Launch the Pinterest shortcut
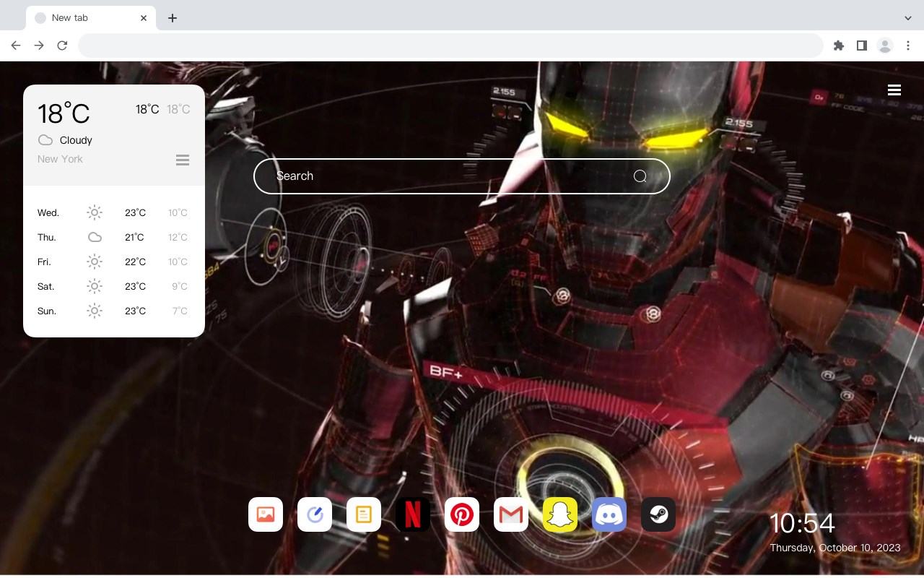This screenshot has height=578, width=924. [x=462, y=514]
